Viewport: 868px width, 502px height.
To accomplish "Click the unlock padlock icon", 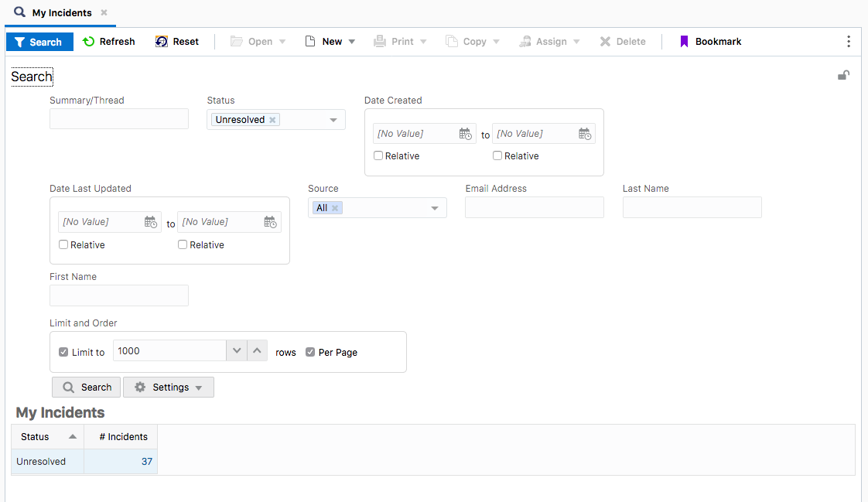I will [x=844, y=75].
